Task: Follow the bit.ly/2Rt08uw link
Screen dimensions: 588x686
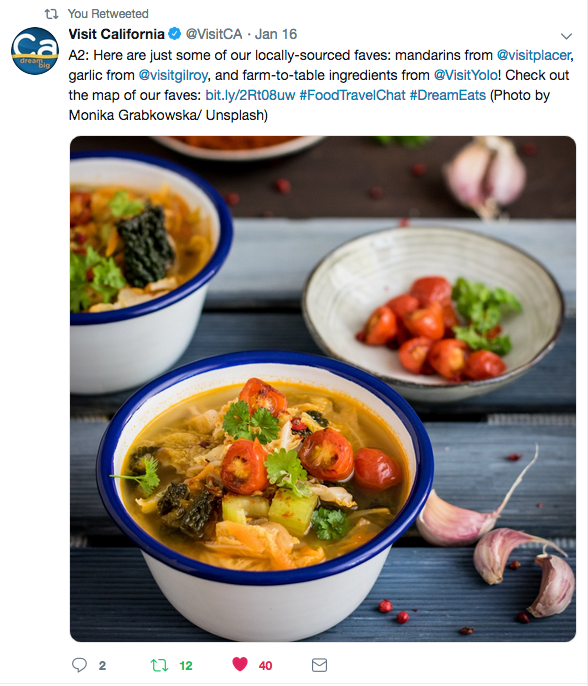Action: click(250, 95)
